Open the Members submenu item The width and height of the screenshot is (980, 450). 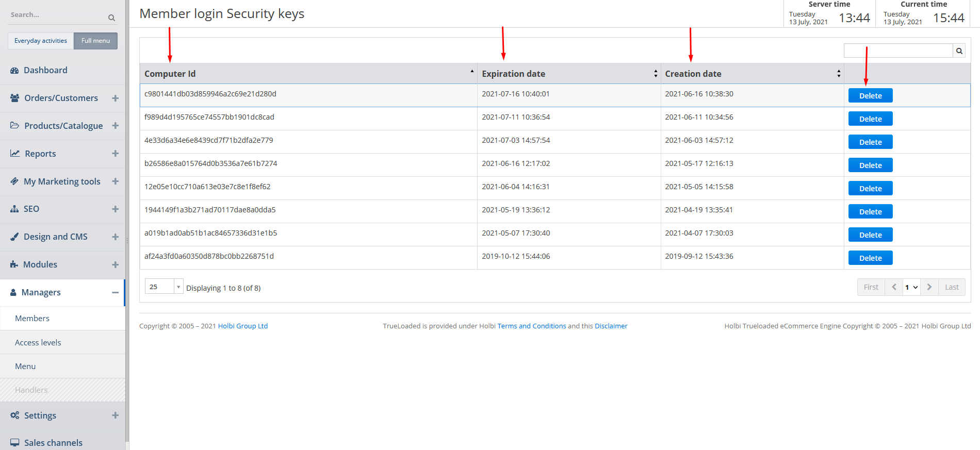pos(32,319)
